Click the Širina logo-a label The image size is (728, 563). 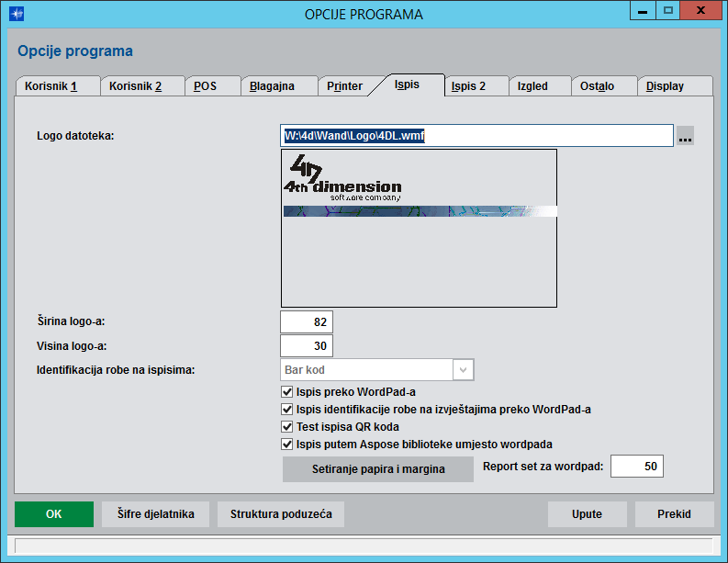pos(71,321)
